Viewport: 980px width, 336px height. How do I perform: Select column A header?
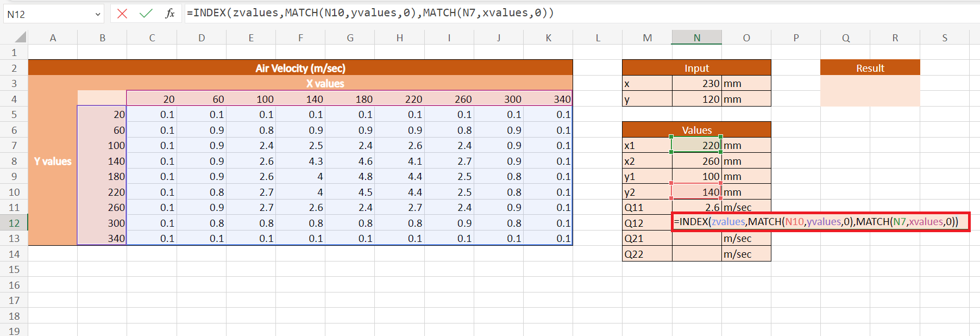pos(53,38)
